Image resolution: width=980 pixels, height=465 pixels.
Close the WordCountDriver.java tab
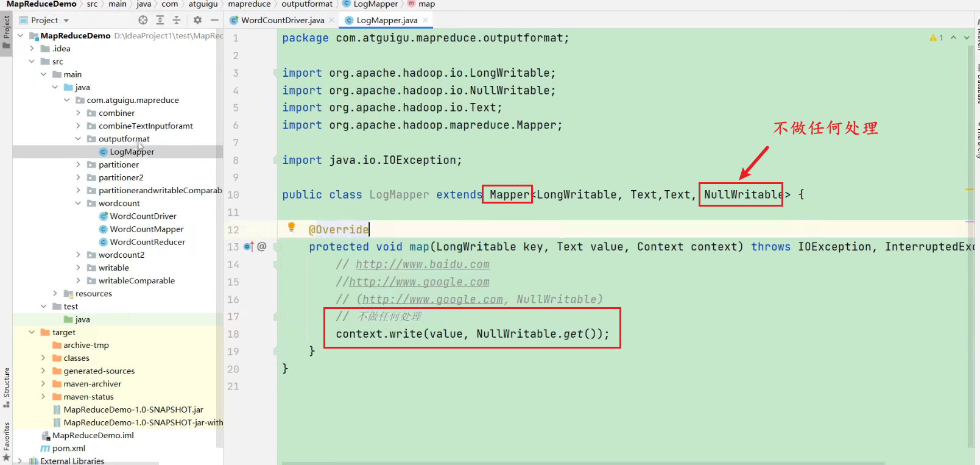point(332,20)
